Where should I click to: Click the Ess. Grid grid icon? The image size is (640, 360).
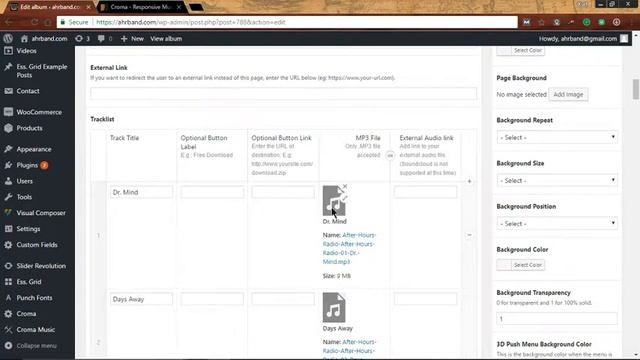point(8,282)
